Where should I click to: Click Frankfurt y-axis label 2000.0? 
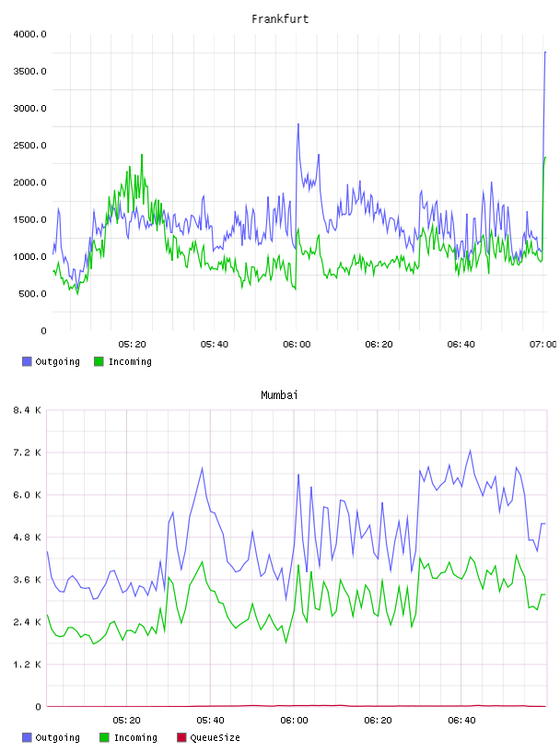29,182
